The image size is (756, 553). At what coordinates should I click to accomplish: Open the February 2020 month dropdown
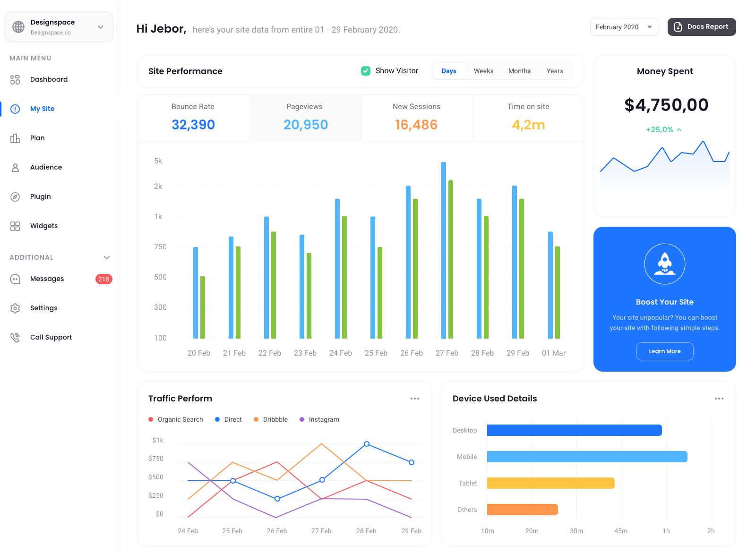click(x=624, y=27)
